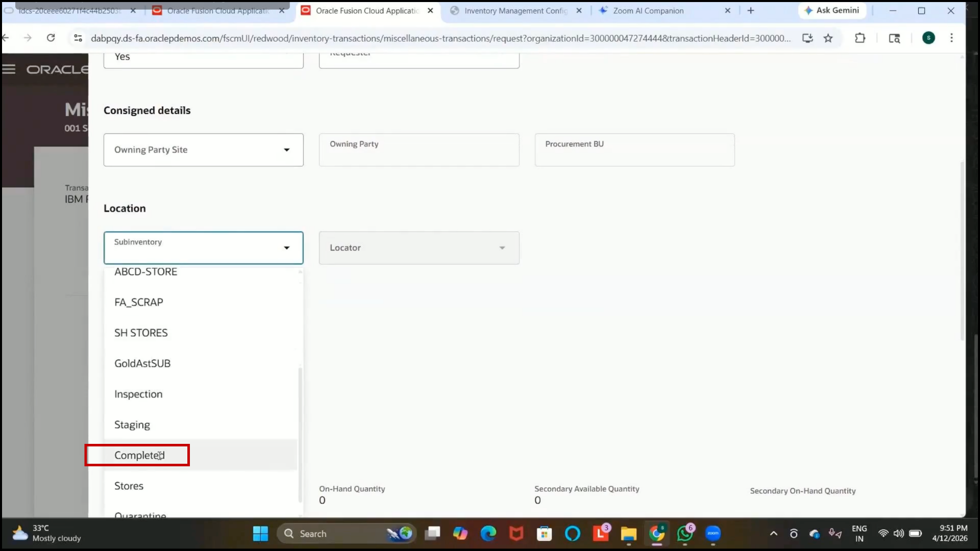The image size is (980, 551).
Task: Open the clock showing 9:51 PM
Action: pyautogui.click(x=950, y=534)
